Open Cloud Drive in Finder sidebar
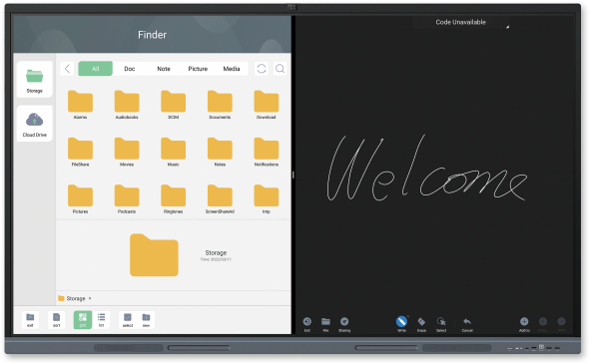Viewport: 590px width, 364px height. pyautogui.click(x=34, y=124)
